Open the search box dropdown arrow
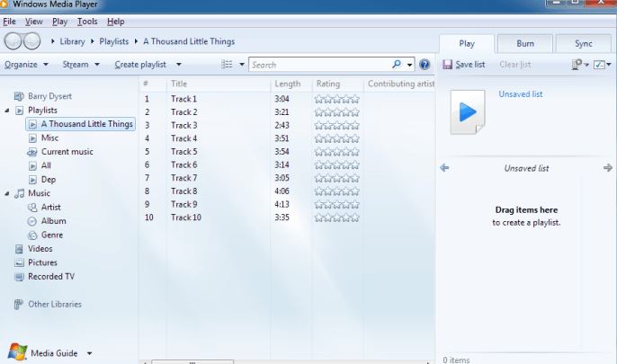Viewport: 617px width, 364px height. 409,65
